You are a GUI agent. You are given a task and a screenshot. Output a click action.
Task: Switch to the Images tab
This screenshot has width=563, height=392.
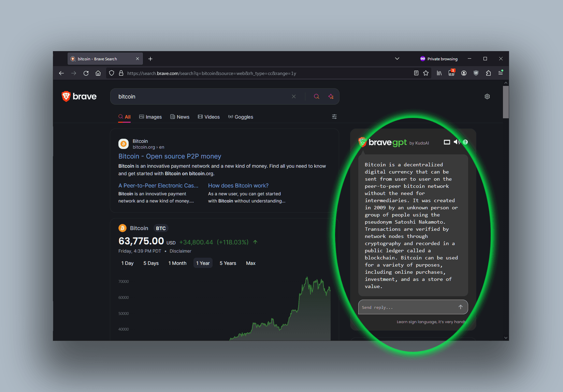click(150, 117)
